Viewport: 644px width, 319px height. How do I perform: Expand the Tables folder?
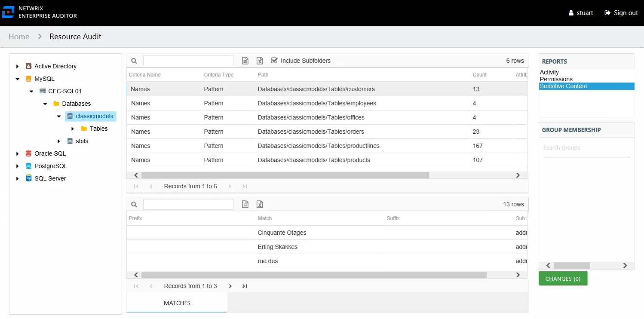tap(73, 129)
